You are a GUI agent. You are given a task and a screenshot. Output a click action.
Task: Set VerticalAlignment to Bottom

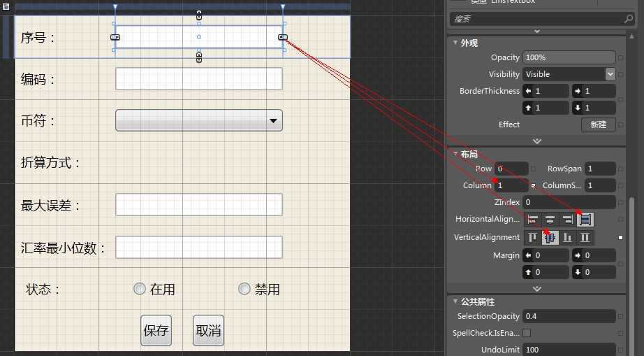568,238
